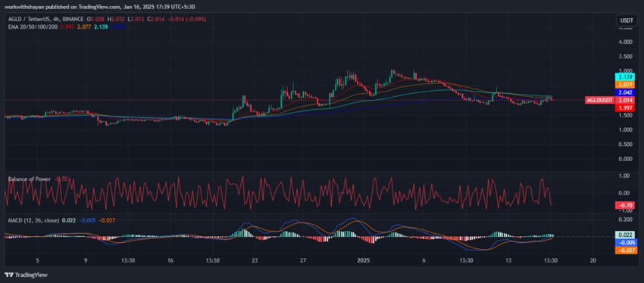
Task: Click the 13:30 label between 9 and 16
Action: point(128,260)
